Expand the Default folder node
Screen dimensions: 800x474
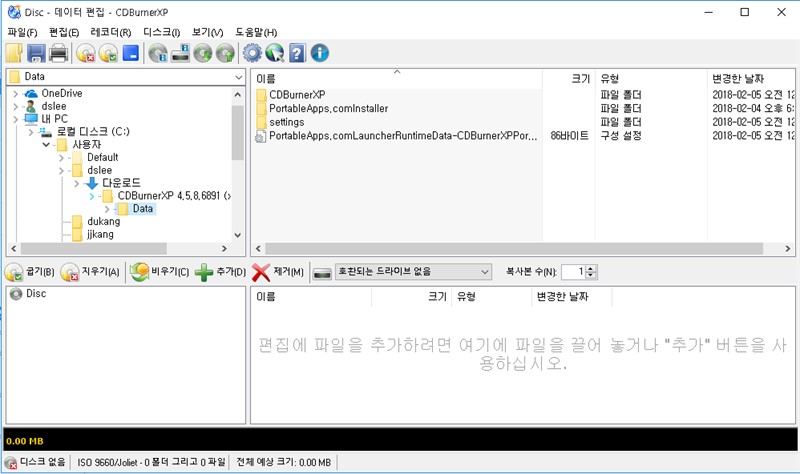tap(61, 158)
